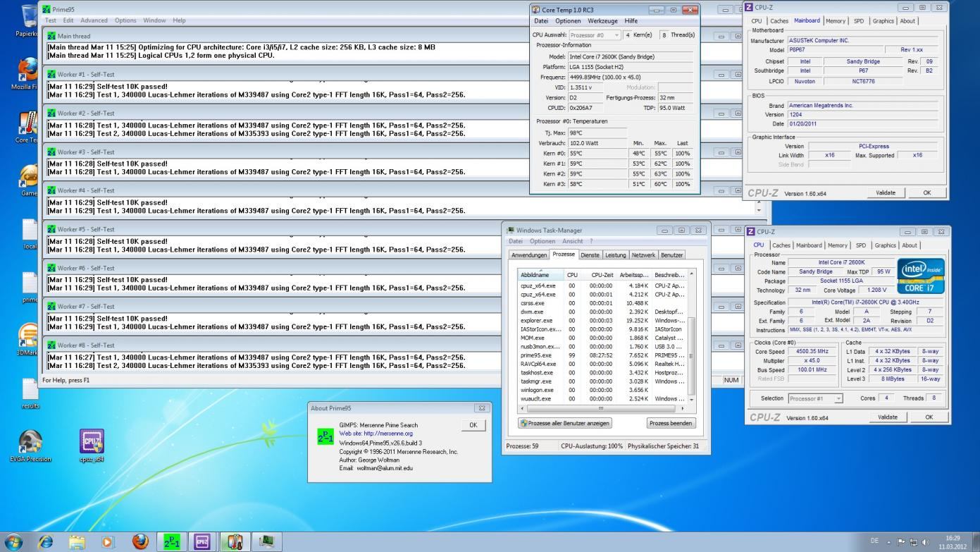Switch to the Leistung tab in Task Manager

[x=615, y=255]
